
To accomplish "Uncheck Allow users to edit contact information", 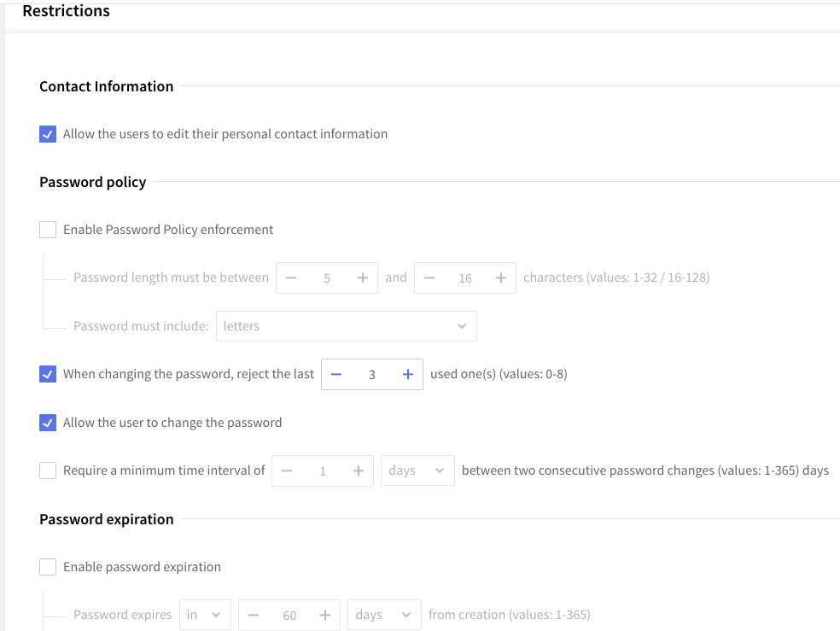I will [48, 134].
